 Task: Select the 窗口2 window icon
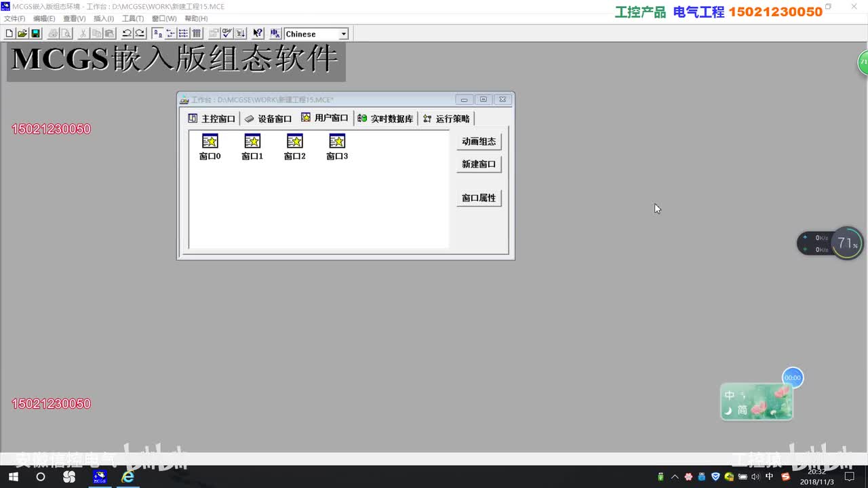[x=294, y=146]
